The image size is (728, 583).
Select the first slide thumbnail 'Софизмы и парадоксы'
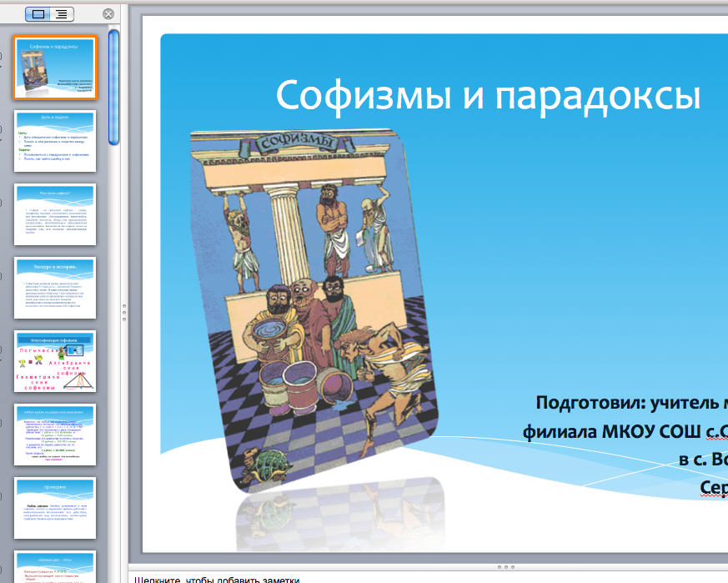(x=55, y=68)
